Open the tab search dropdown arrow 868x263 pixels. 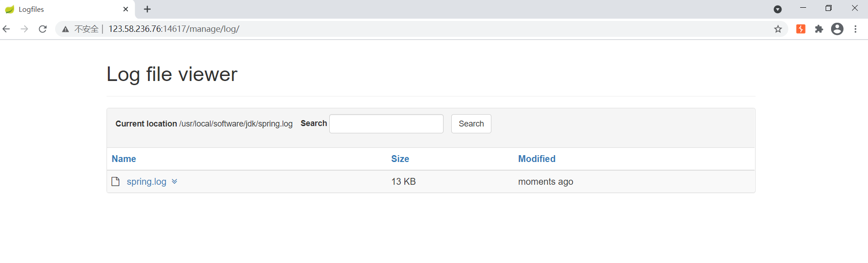click(x=778, y=9)
